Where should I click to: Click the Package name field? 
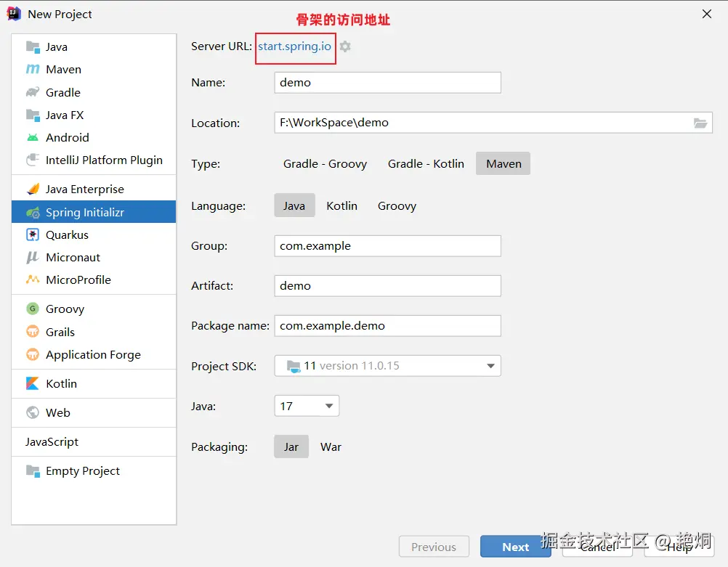click(x=388, y=326)
